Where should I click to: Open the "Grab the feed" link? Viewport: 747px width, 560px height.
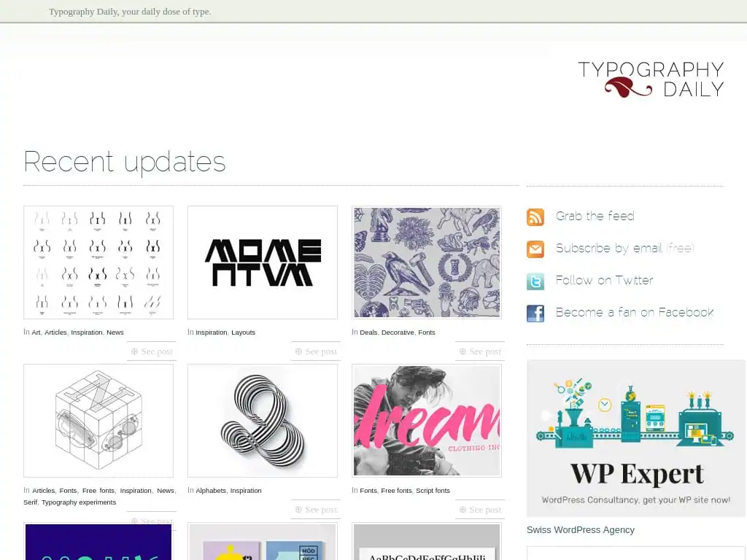595,216
